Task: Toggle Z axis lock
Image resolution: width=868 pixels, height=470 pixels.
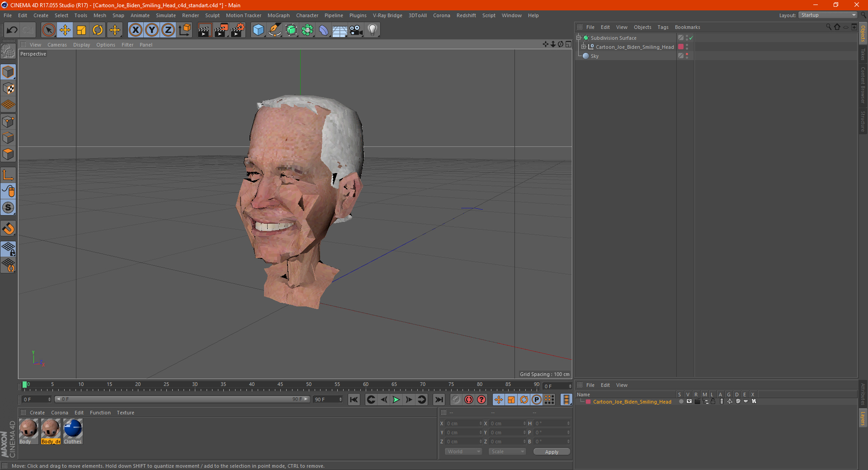Action: point(168,30)
